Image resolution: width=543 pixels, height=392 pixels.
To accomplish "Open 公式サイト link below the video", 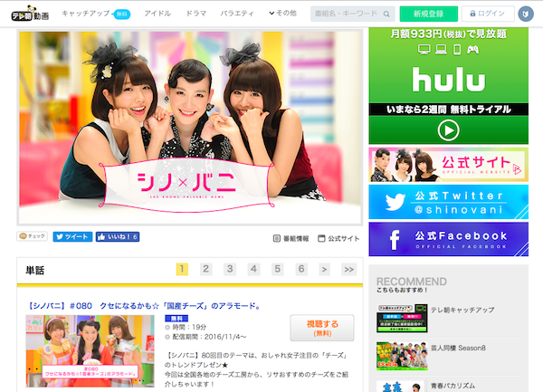I will (x=338, y=239).
